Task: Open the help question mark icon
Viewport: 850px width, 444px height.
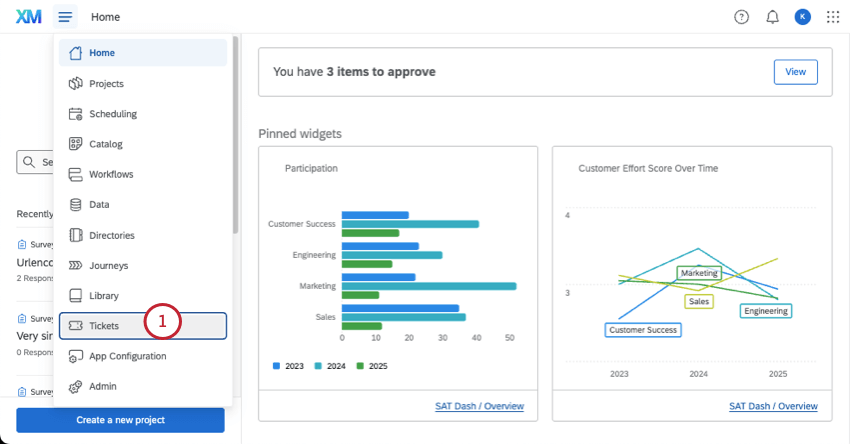Action: (741, 17)
